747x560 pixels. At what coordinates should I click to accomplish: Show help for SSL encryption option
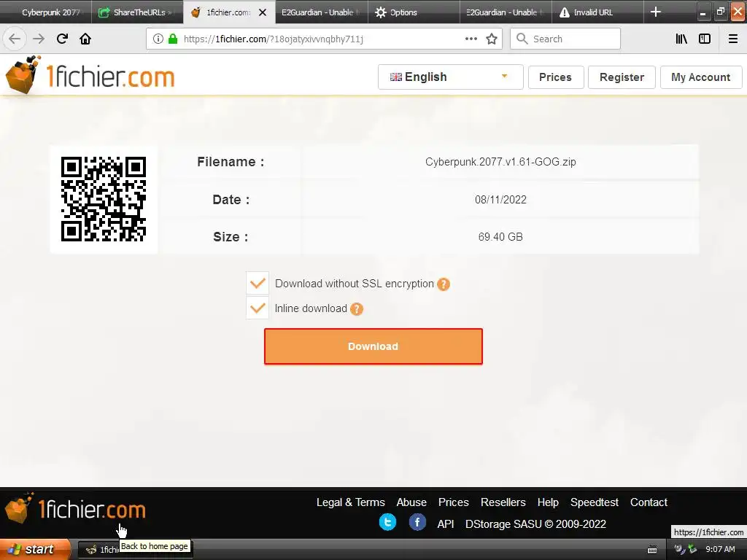[444, 284]
